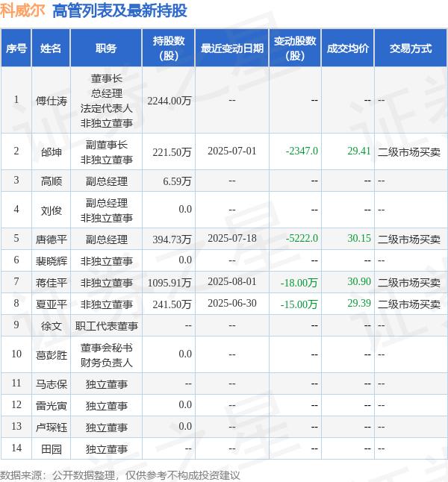The height and width of the screenshot is (482, 448).
Task: Click the 数据来源 footer note
Action: (119, 475)
